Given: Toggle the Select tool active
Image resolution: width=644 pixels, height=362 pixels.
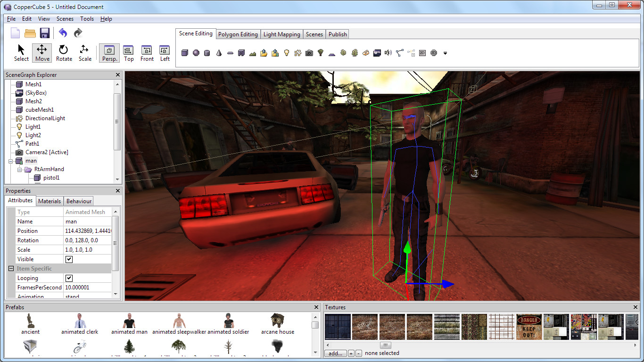Looking at the screenshot, I should pos(21,53).
